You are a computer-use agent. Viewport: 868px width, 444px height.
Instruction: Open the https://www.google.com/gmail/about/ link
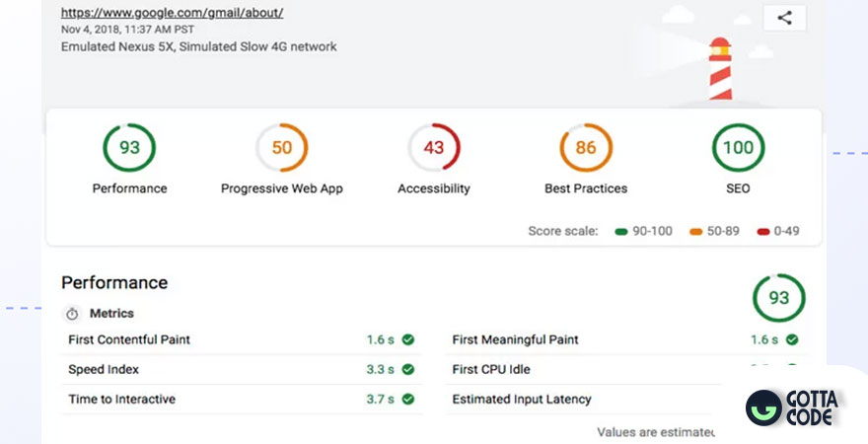173,13
